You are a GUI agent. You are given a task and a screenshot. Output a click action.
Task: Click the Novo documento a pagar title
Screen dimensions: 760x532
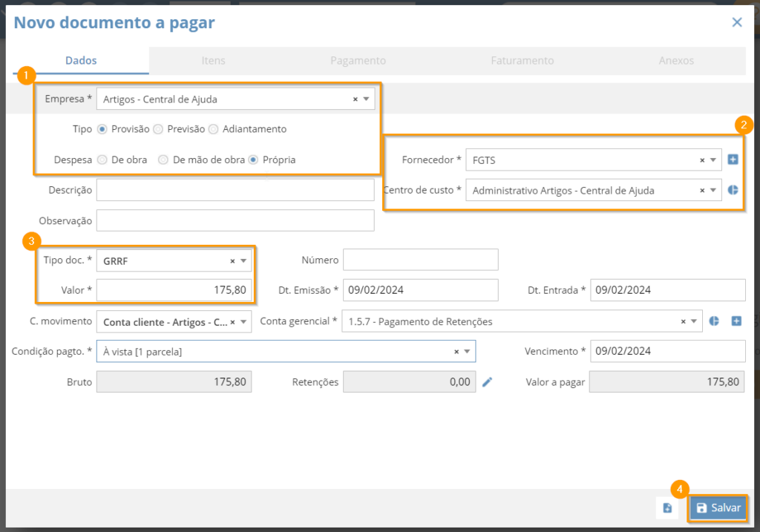[x=114, y=23]
